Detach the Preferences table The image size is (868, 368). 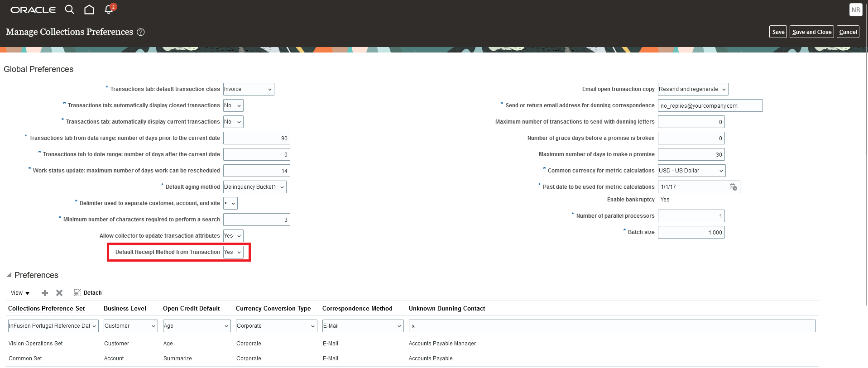click(x=88, y=293)
